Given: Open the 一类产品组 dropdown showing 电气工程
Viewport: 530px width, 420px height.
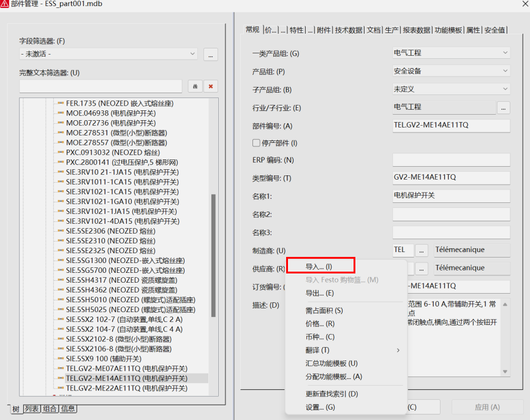Looking at the screenshot, I should coord(505,52).
